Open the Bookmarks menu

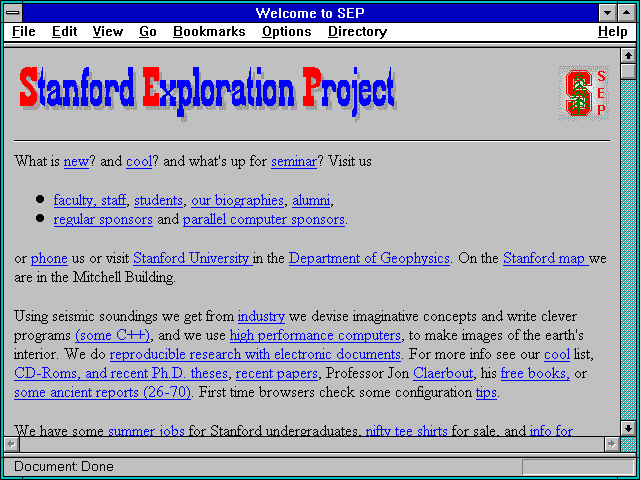(x=209, y=32)
